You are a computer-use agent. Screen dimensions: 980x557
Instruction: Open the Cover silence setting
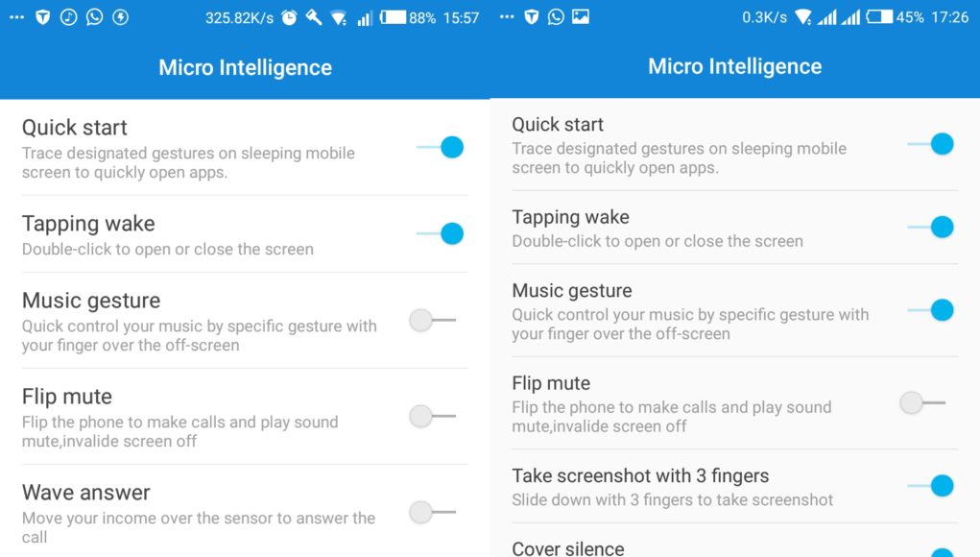click(x=734, y=545)
